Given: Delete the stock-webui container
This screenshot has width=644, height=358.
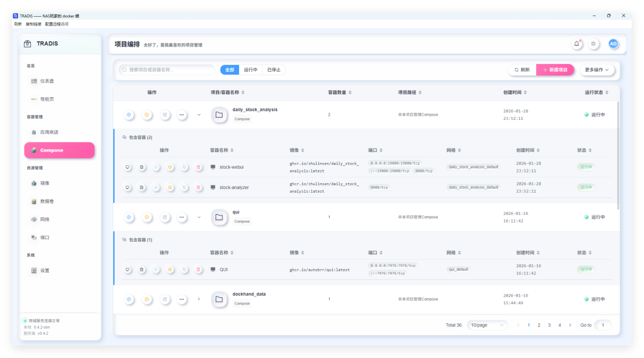Looking at the screenshot, I should [x=199, y=167].
